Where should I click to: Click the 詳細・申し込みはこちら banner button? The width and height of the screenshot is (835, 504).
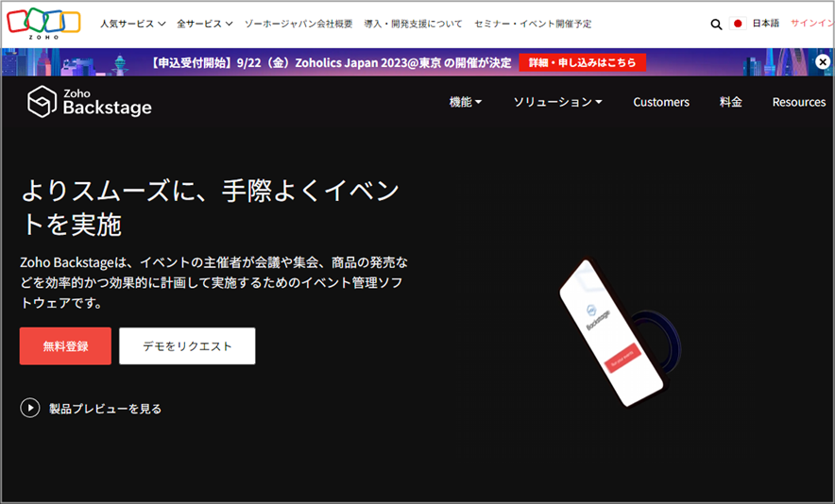[583, 62]
